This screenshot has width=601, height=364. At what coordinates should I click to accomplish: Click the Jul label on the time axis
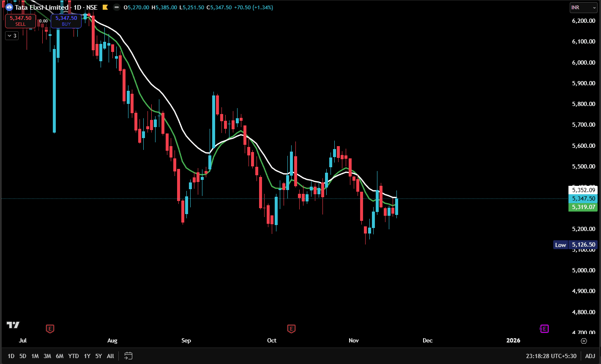tap(23, 340)
